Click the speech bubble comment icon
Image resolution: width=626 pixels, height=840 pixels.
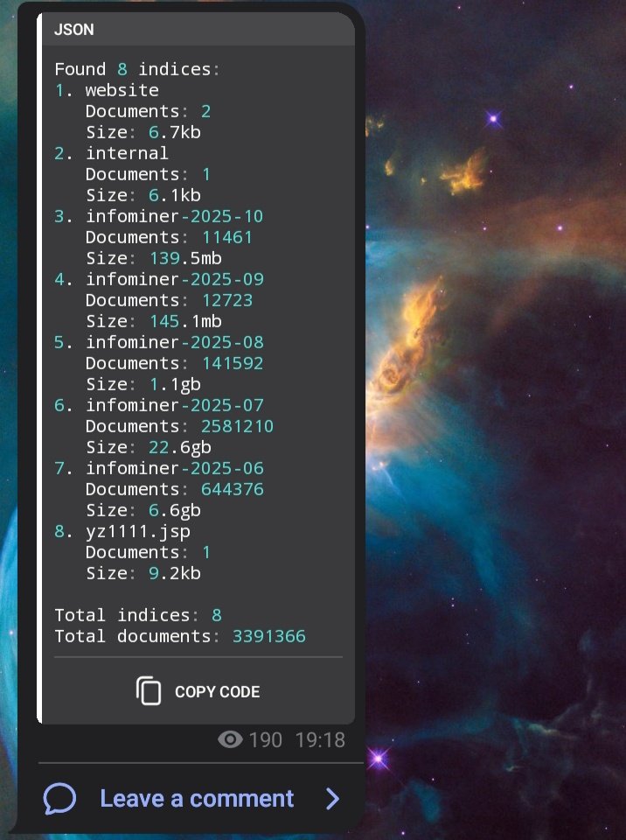click(x=59, y=799)
